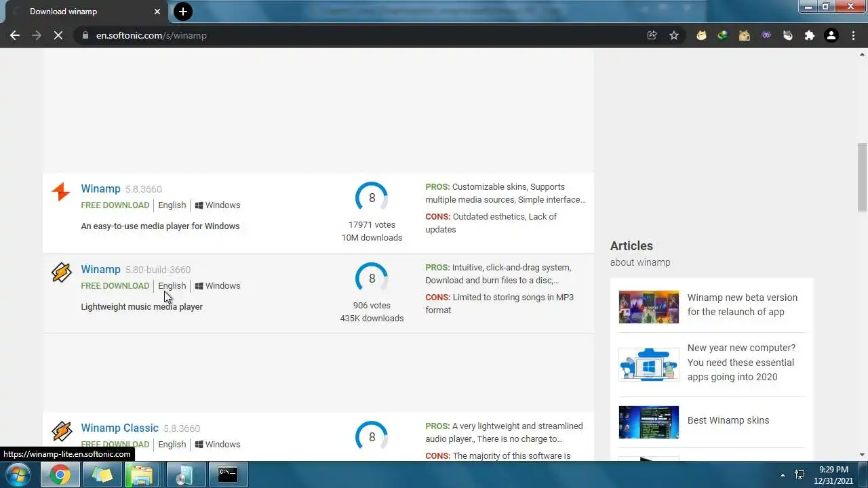The width and height of the screenshot is (868, 488).
Task: Click the Articles heading
Action: pyautogui.click(x=631, y=246)
